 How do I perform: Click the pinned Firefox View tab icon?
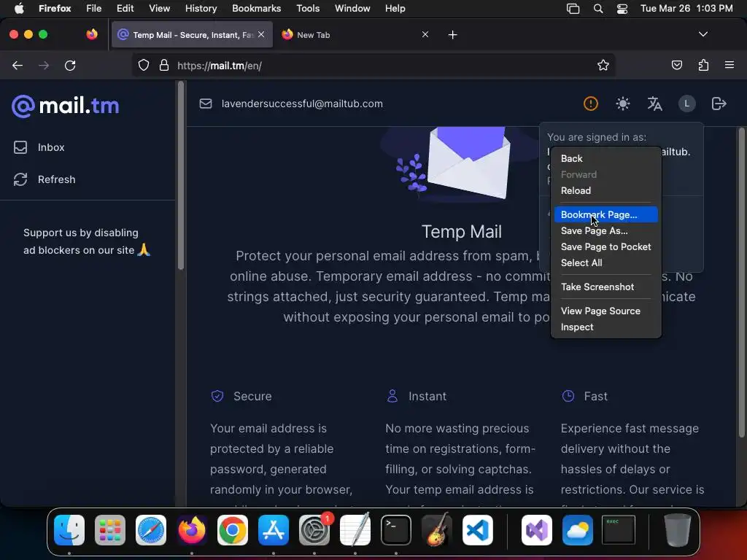92,34
